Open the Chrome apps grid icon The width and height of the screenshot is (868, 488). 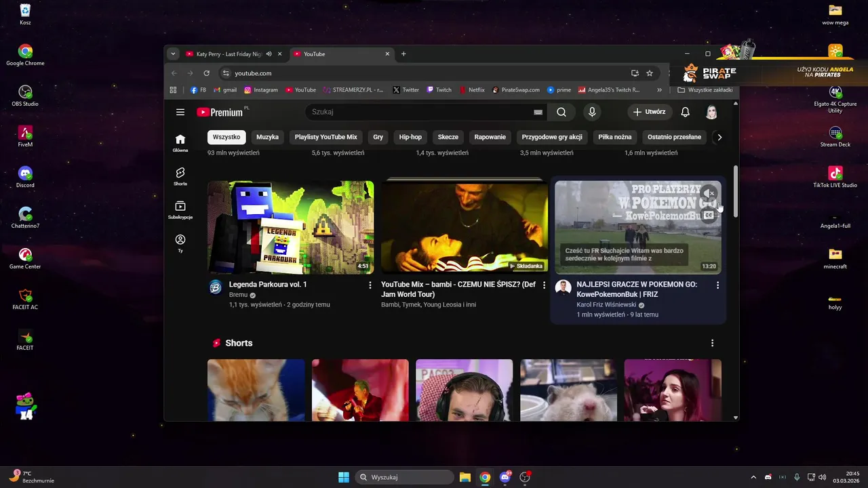pyautogui.click(x=173, y=89)
